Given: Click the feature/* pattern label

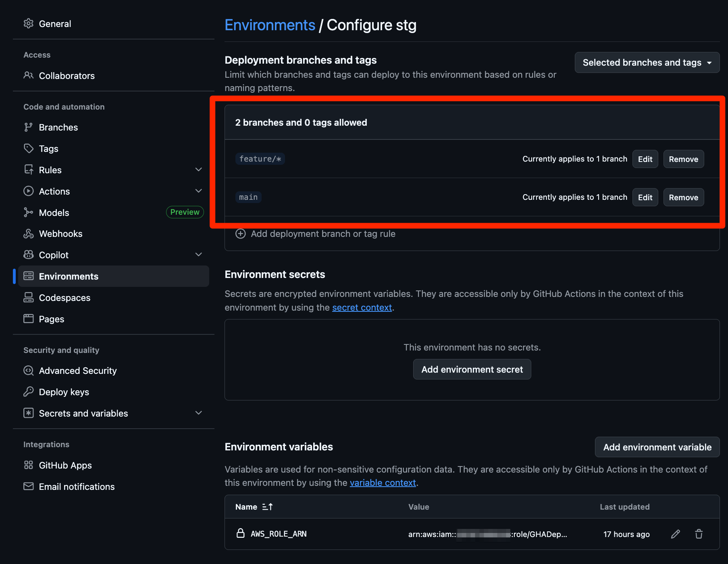Looking at the screenshot, I should 260,159.
